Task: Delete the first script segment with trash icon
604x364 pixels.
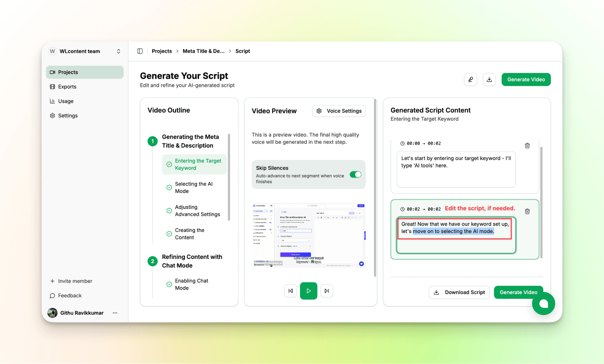Action: (527, 146)
